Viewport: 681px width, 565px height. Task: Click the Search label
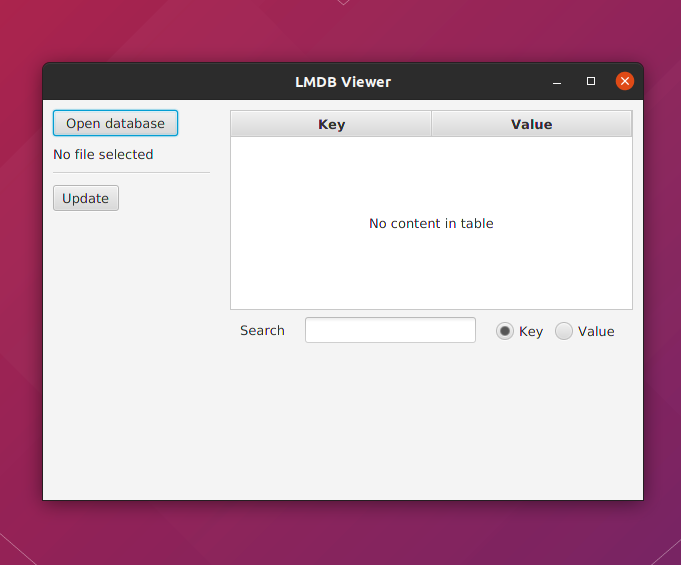pos(262,330)
